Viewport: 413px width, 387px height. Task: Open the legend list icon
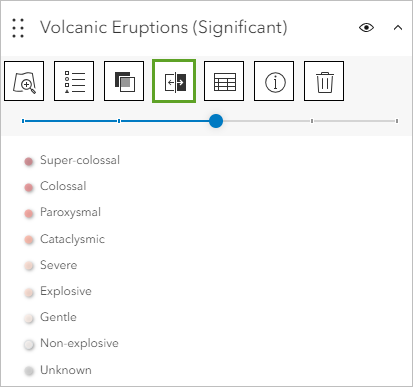click(x=74, y=81)
